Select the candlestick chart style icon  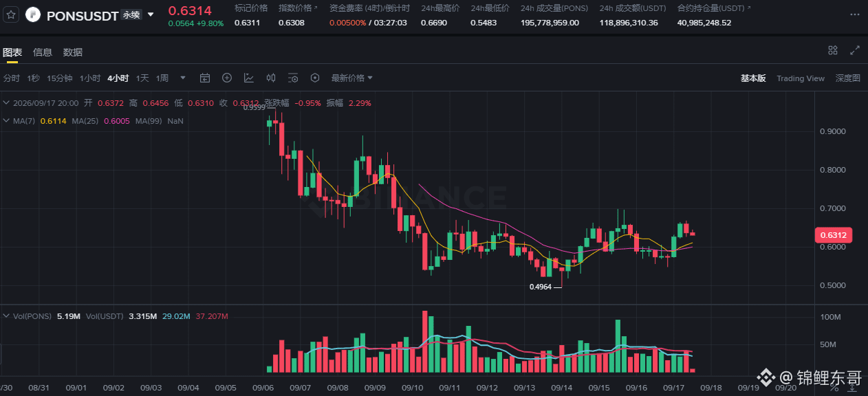(x=271, y=78)
